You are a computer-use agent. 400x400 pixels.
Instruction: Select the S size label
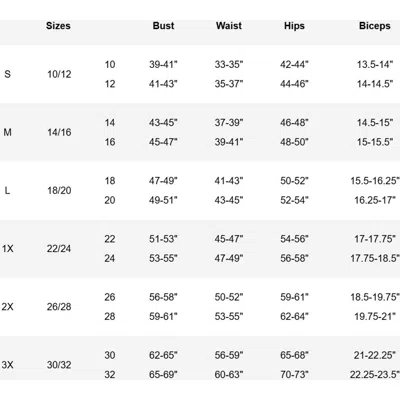pyautogui.click(x=7, y=74)
